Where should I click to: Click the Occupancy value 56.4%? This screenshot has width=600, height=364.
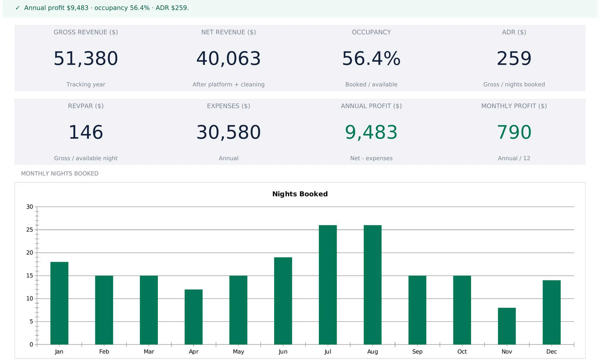[371, 58]
